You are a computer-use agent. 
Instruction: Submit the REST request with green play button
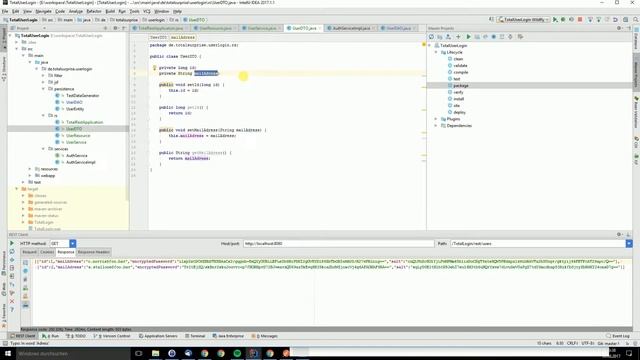[x=12, y=243]
